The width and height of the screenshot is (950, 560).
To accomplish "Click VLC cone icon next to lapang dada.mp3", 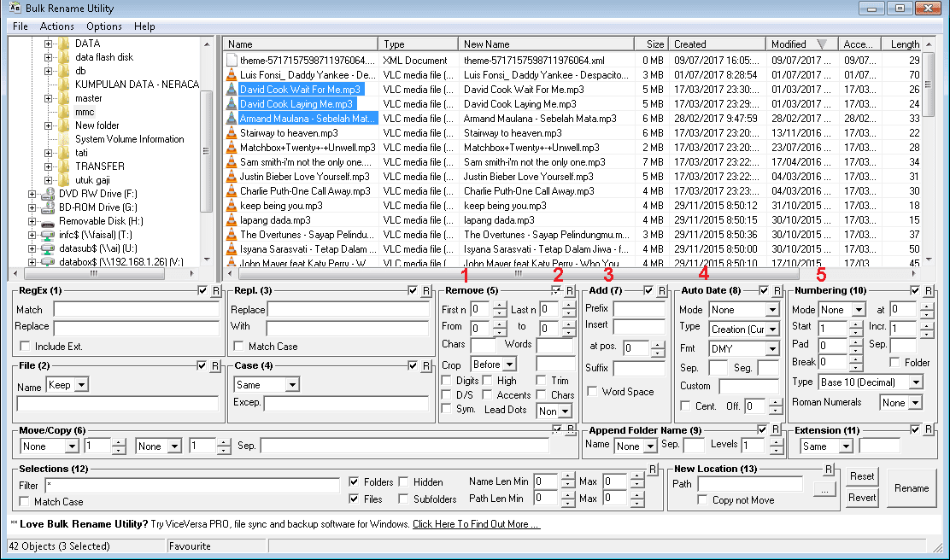I will coord(231,219).
